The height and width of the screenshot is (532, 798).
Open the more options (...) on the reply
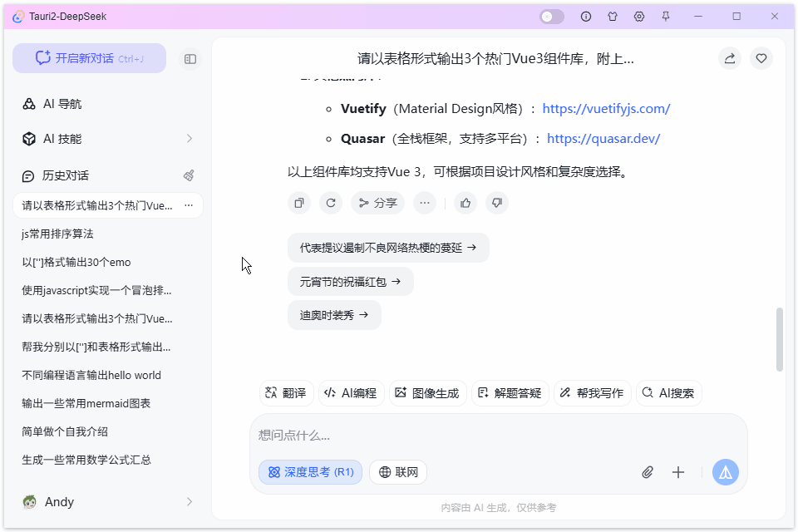coord(425,203)
